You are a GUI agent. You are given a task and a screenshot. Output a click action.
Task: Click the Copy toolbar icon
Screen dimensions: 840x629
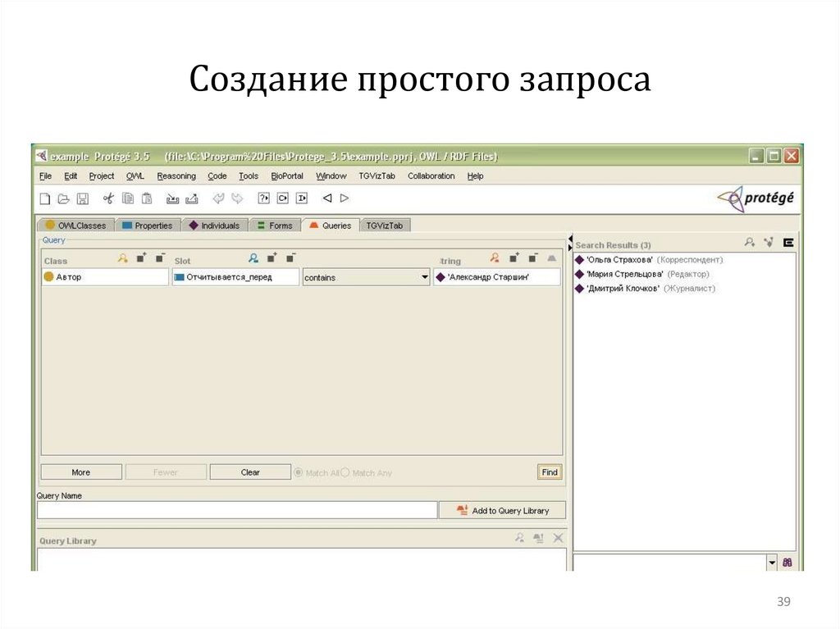(127, 198)
